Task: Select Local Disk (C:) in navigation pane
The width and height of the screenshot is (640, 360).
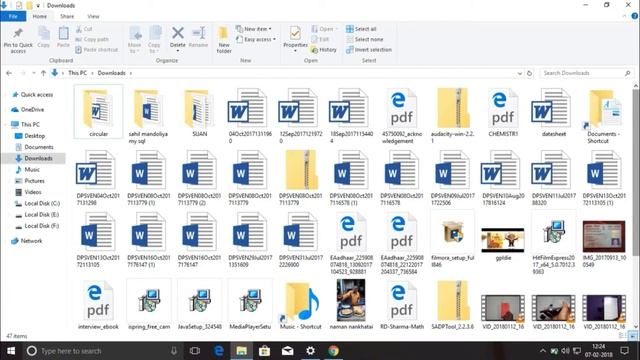Action: click(38, 203)
